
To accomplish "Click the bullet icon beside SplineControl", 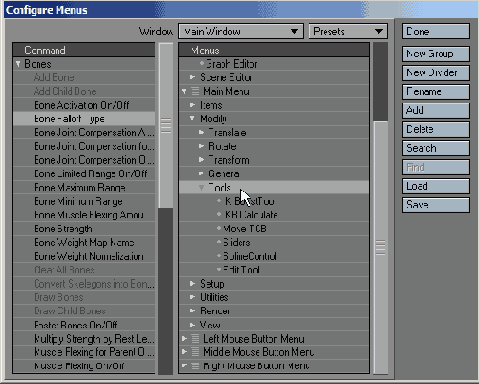I will pyautogui.click(x=219, y=256).
